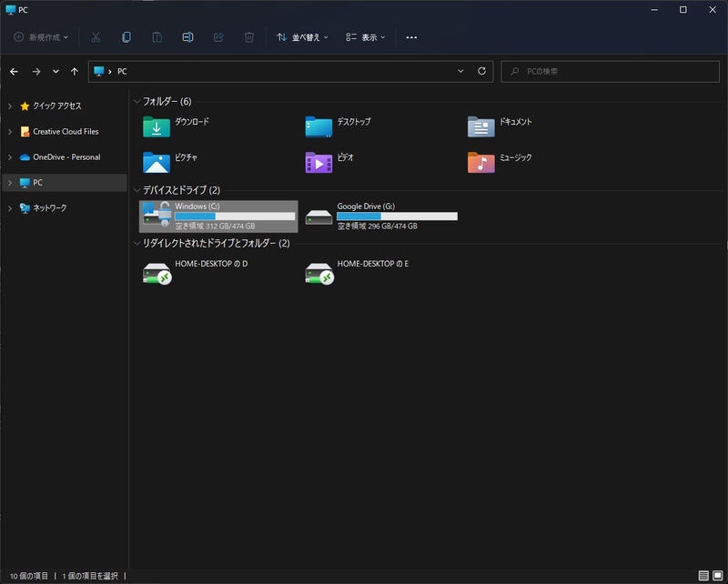728x584 pixels.
Task: Select the ピクチャ folder icon
Action: [x=157, y=163]
